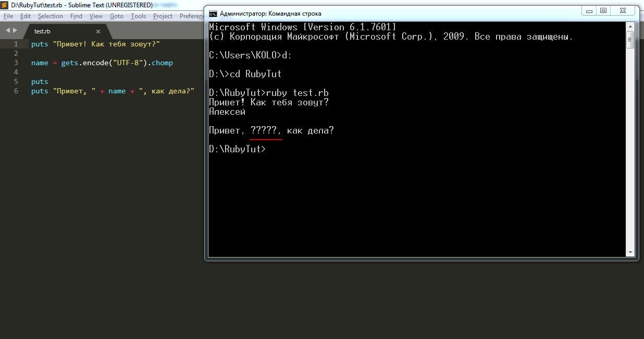
Task: Close the test.rb tab
Action: pos(98,31)
